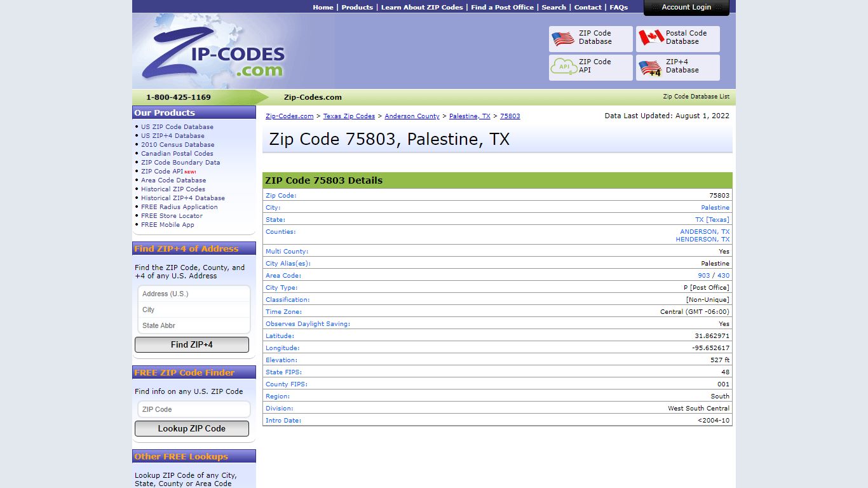Click HENDERSON, TX county link
This screenshot has height=488, width=868.
[703, 240]
